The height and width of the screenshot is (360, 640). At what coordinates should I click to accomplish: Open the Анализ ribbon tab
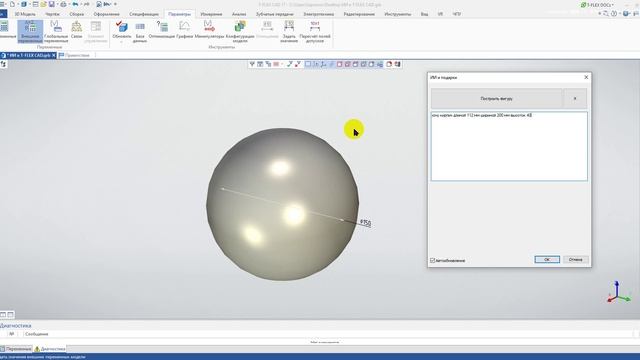point(239,14)
